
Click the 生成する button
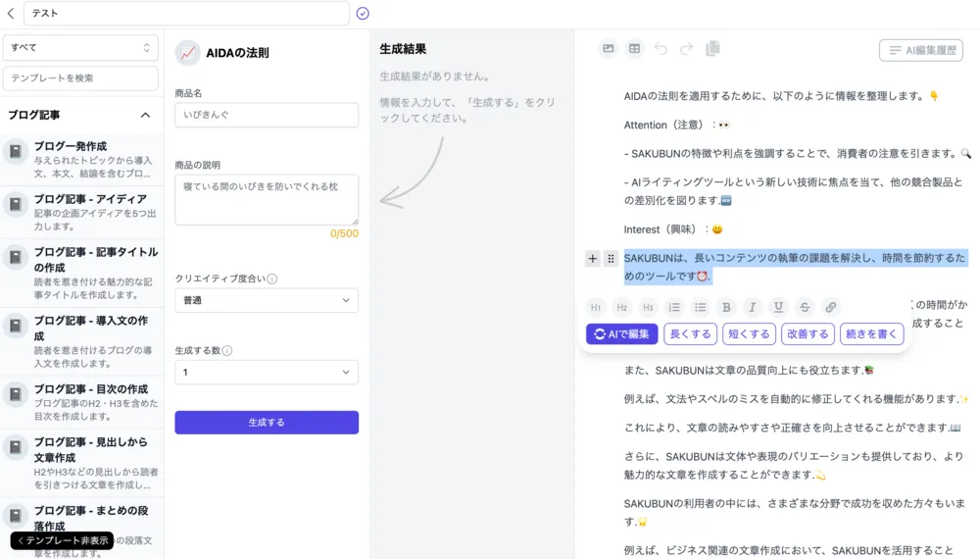coord(267,423)
